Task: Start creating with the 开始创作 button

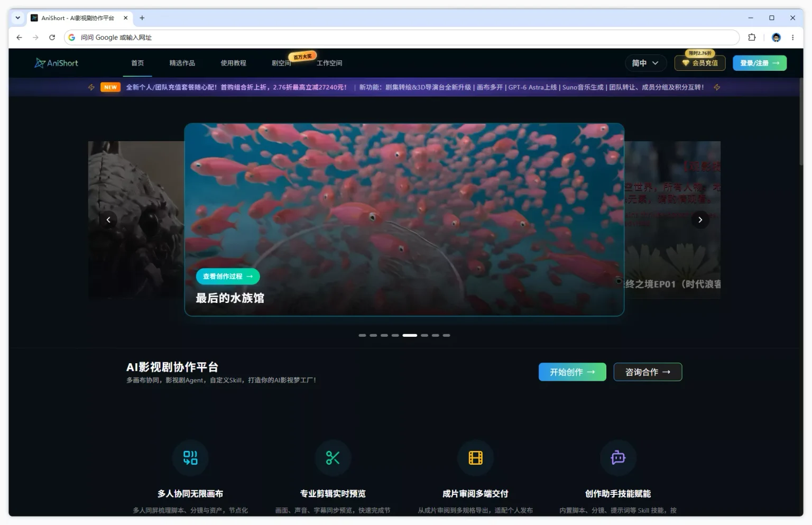Action: click(x=573, y=372)
